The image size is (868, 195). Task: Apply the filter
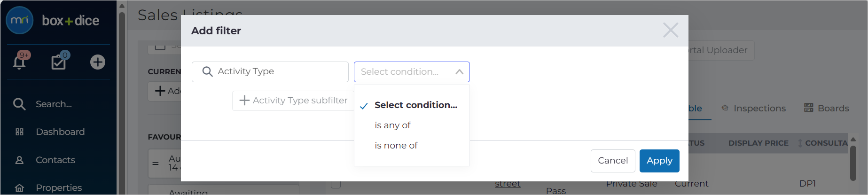(x=659, y=161)
